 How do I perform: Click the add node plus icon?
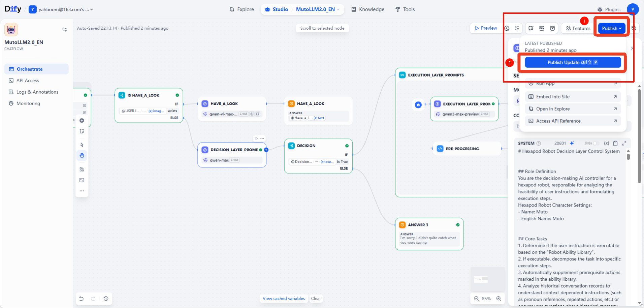[x=82, y=121]
